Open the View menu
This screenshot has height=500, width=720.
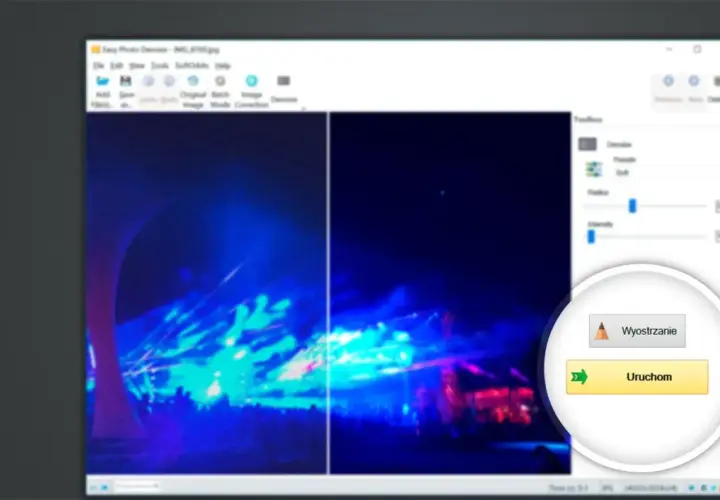pyautogui.click(x=137, y=66)
